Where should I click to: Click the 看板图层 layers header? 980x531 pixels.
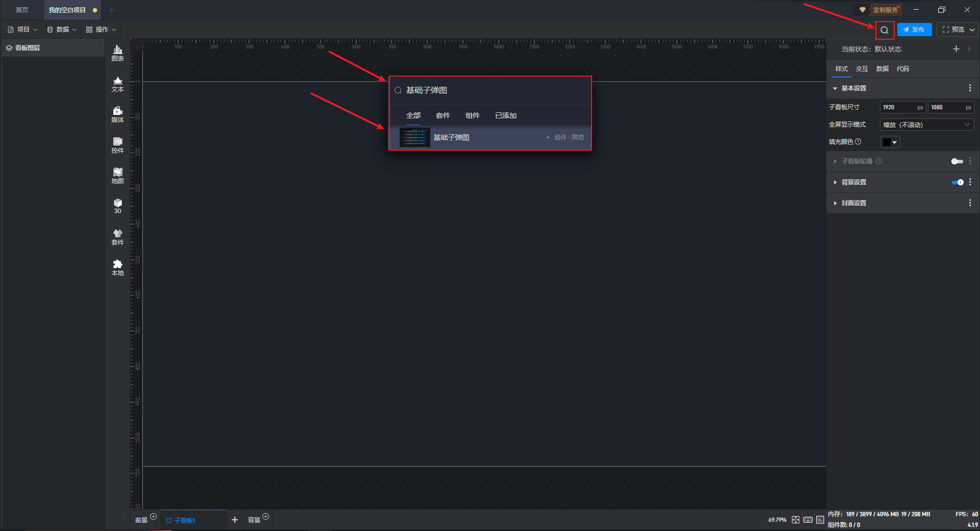click(53, 48)
